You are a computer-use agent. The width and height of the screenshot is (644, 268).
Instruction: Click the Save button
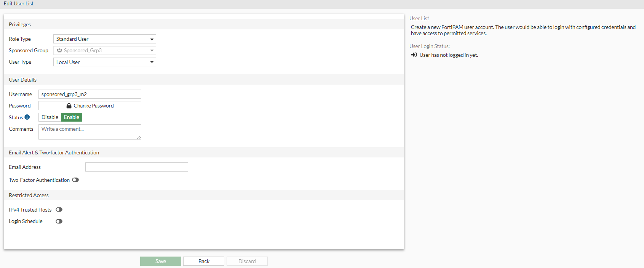pyautogui.click(x=161, y=261)
